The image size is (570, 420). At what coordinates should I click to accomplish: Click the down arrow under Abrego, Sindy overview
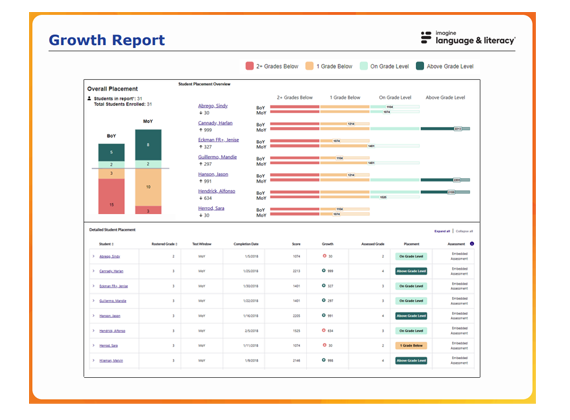[x=201, y=113]
